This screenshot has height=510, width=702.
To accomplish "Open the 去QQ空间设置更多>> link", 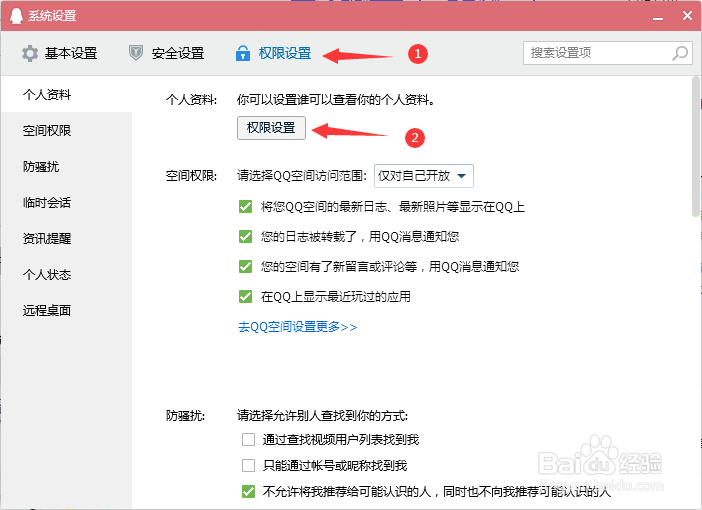I will [297, 327].
